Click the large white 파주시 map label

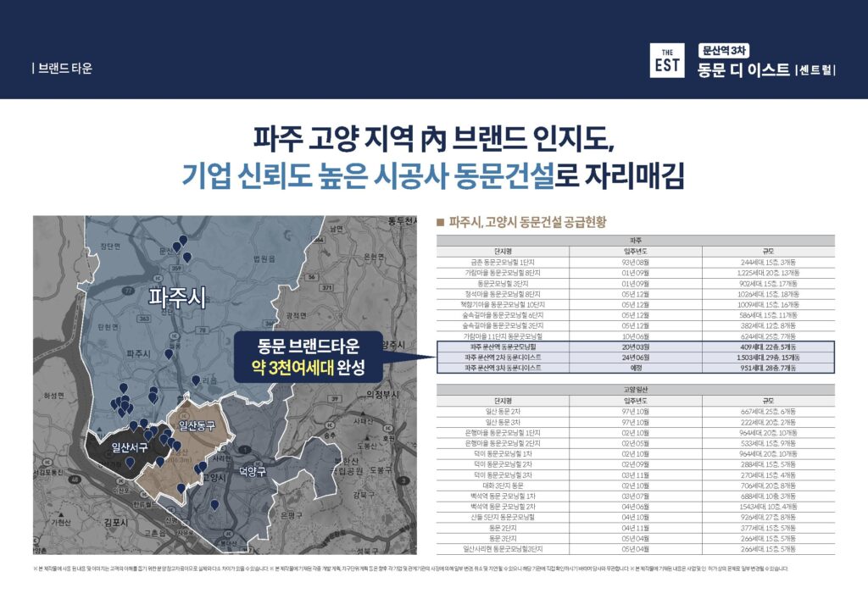(177, 297)
